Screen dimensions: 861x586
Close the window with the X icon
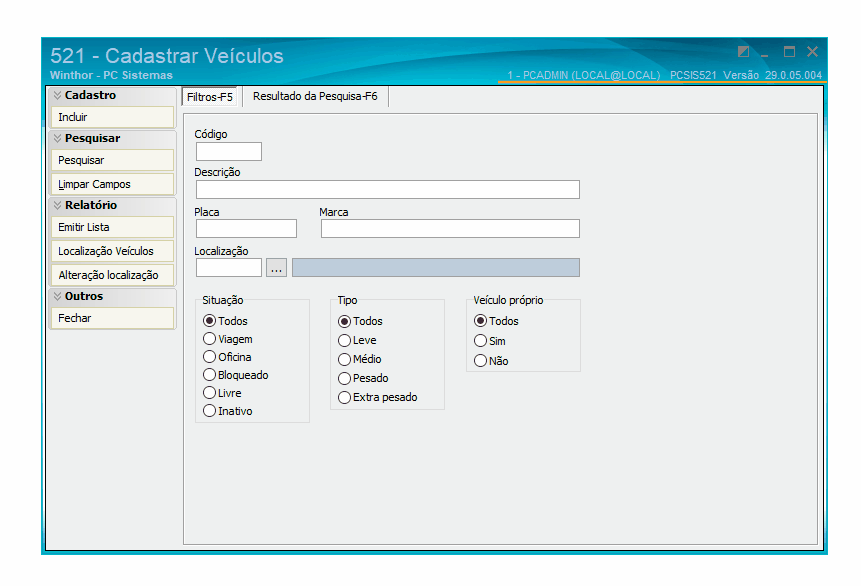(813, 52)
